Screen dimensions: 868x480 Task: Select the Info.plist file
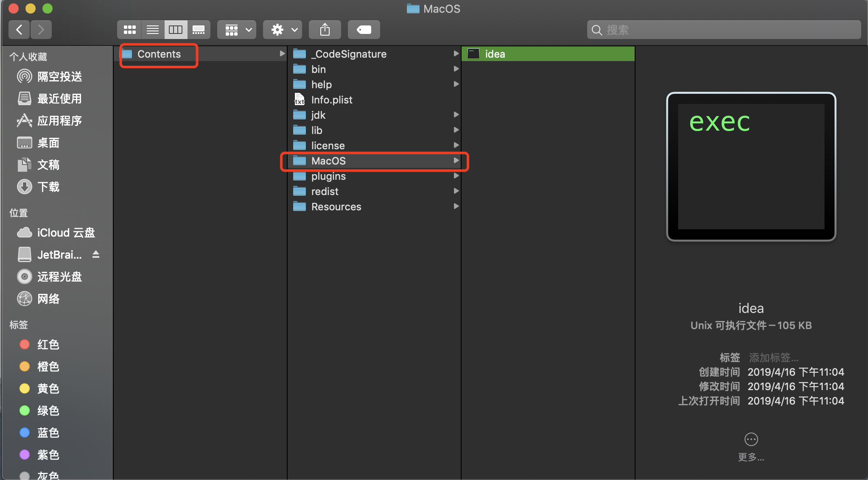pyautogui.click(x=374, y=100)
